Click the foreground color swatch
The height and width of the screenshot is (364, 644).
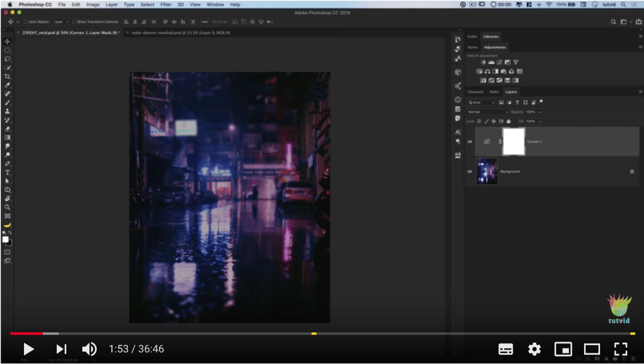pos(6,240)
